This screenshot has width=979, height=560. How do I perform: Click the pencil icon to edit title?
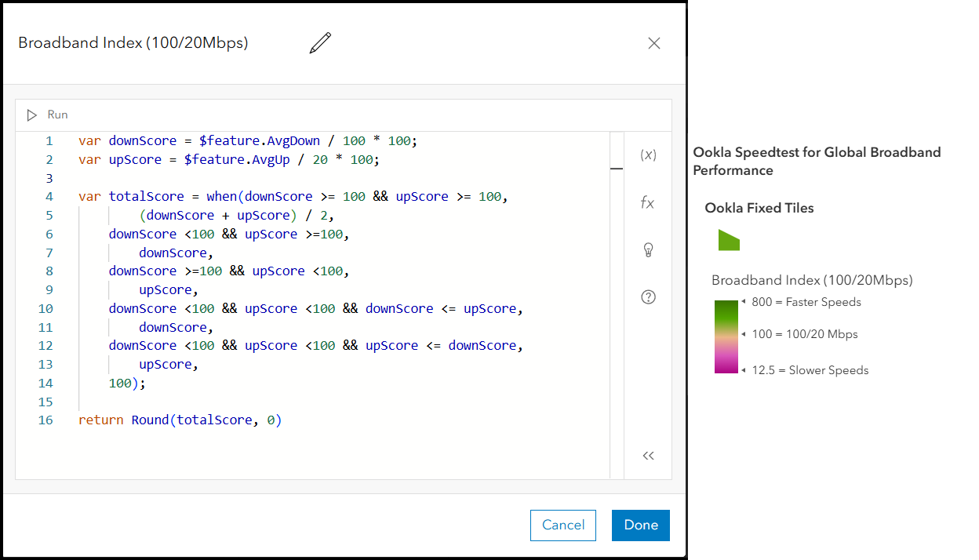320,43
